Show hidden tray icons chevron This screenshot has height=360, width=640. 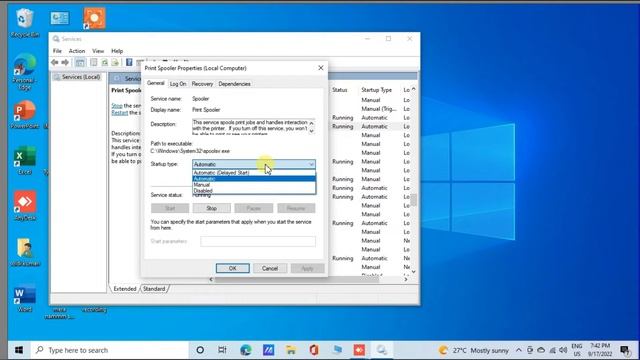(x=518, y=350)
